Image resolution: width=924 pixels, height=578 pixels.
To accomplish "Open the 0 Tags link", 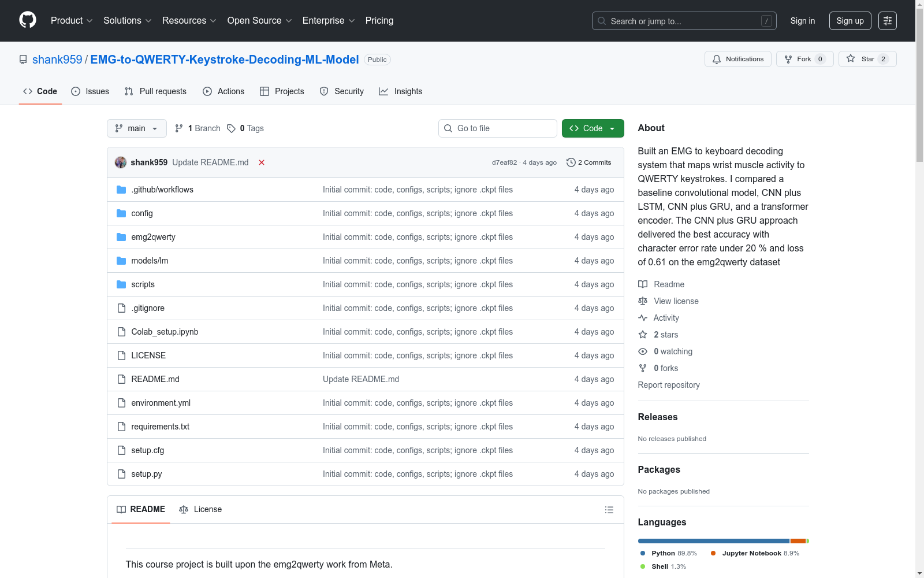I will (x=245, y=128).
